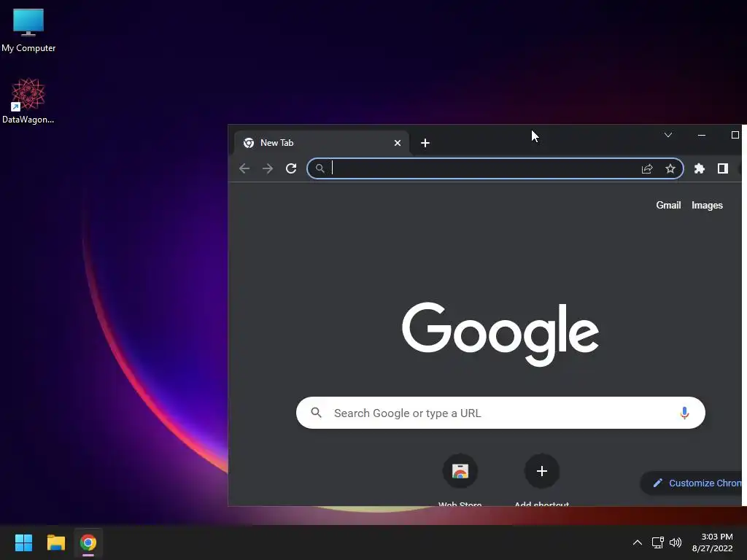747x560 pixels.
Task: Open My Computer desktop icon
Action: [28, 29]
